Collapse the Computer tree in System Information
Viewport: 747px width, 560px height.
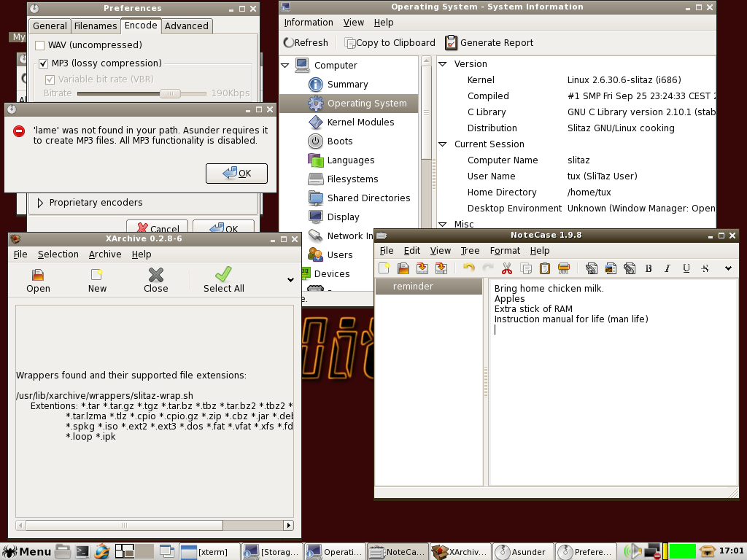pyautogui.click(x=285, y=65)
